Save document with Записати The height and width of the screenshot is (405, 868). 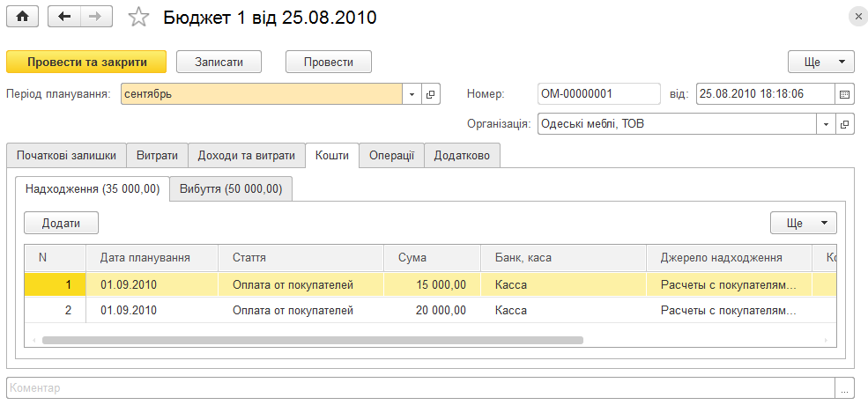coord(219,62)
